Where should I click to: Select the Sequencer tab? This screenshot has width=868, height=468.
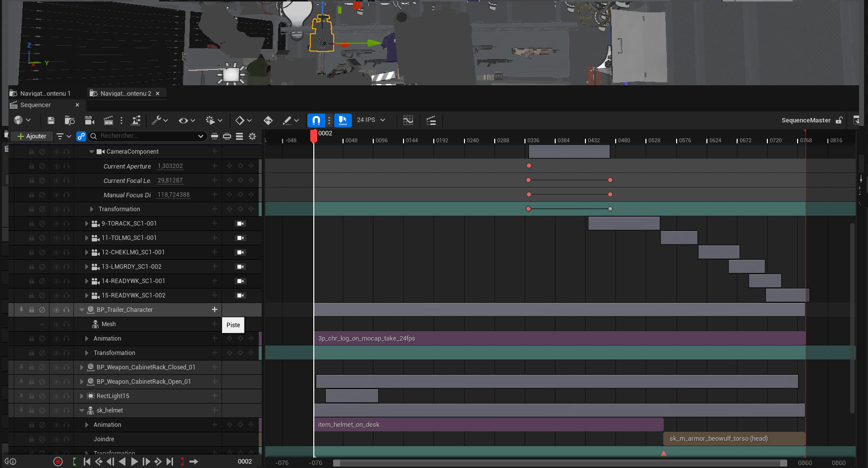(35, 105)
